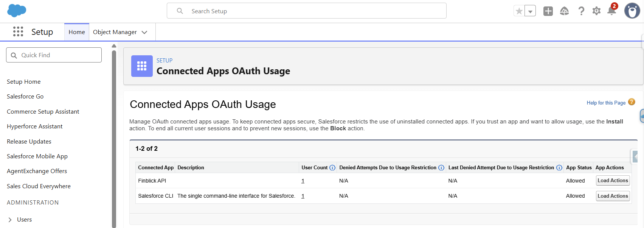Screen dimensions: 644x228
Task: Click the SETUP breadcrumb label
Action: click(164, 60)
